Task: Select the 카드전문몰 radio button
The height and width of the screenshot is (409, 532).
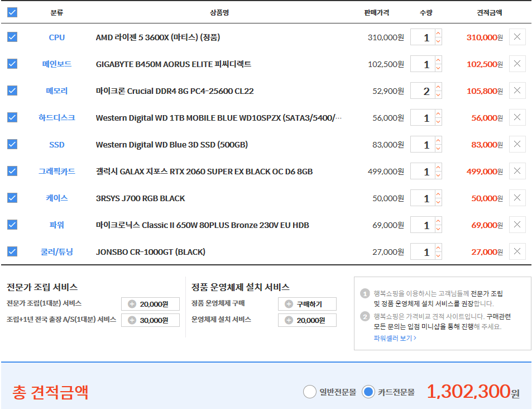Action: (368, 392)
